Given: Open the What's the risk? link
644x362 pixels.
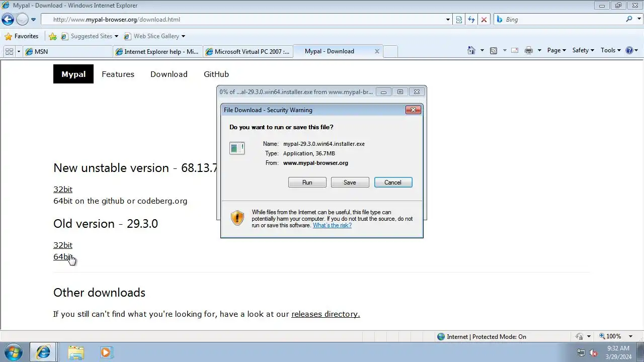Looking at the screenshot, I should click(332, 225).
